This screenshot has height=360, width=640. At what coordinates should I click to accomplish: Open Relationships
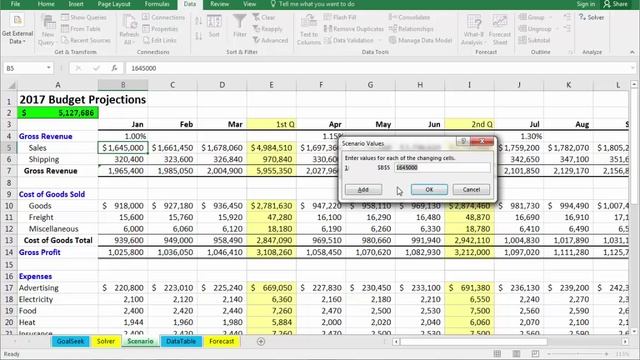pyautogui.click(x=411, y=29)
